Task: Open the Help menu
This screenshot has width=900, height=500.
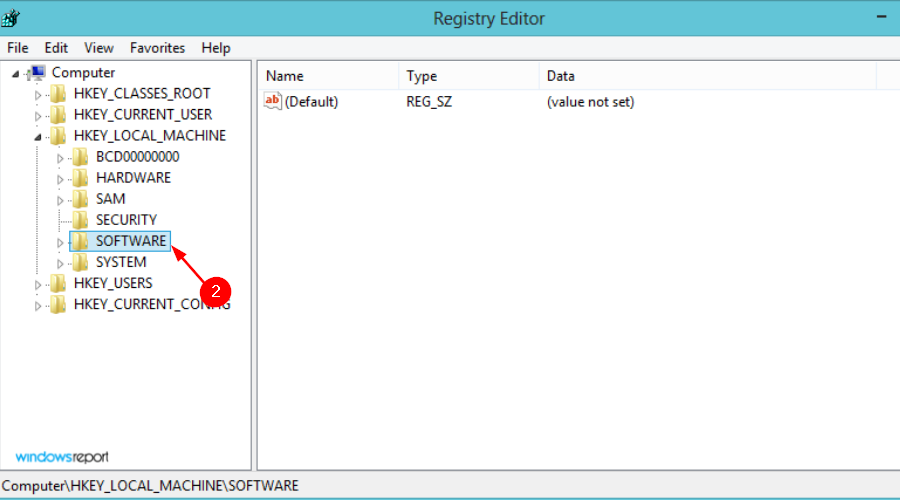Action: (x=216, y=48)
